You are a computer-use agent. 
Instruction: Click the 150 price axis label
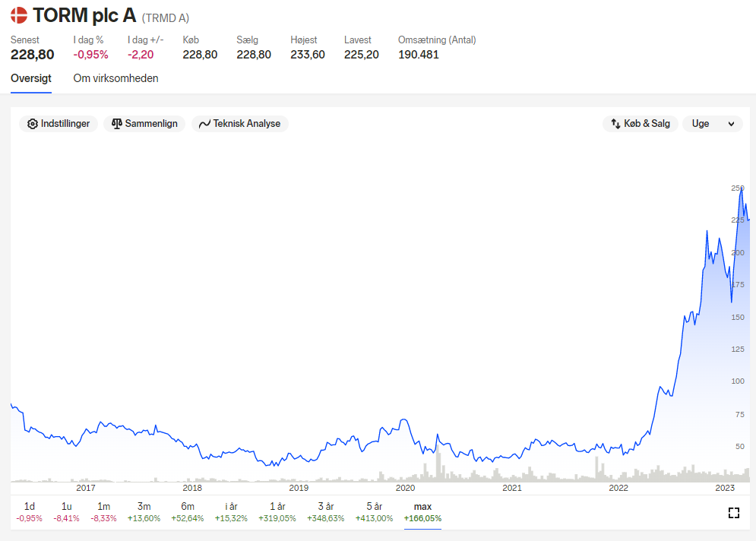[738, 318]
